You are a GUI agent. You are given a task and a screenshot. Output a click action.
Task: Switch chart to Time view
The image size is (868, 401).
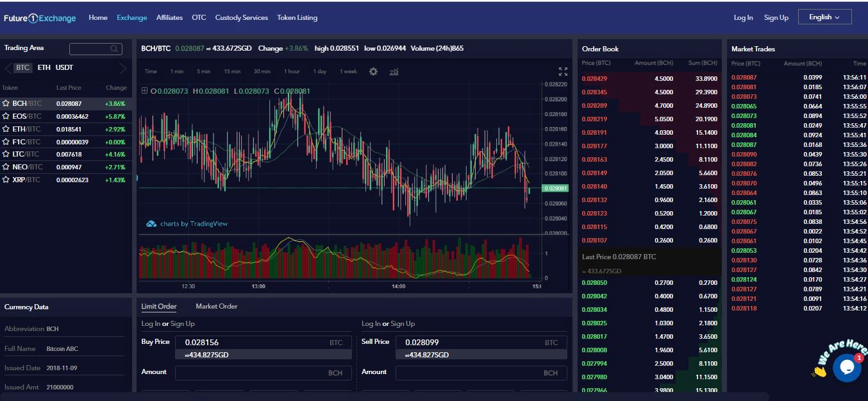click(151, 71)
